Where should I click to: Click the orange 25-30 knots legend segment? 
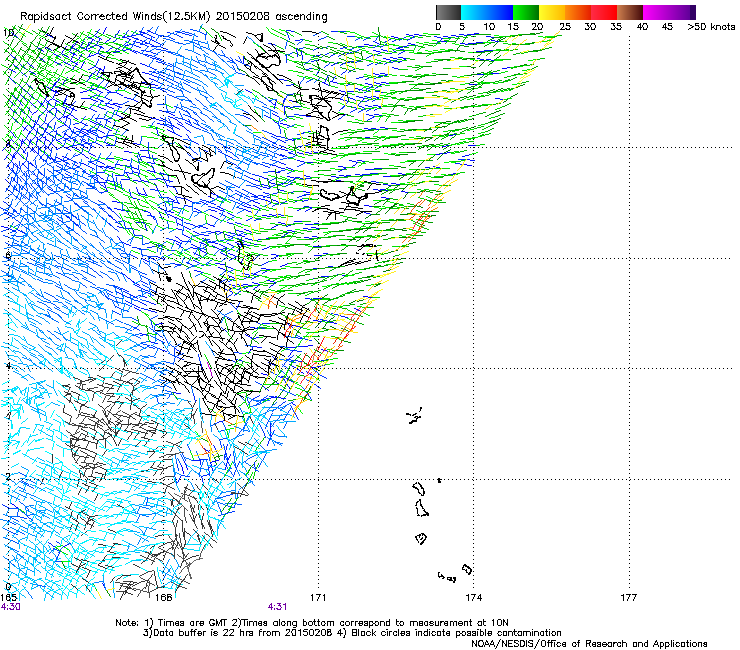coord(578,12)
